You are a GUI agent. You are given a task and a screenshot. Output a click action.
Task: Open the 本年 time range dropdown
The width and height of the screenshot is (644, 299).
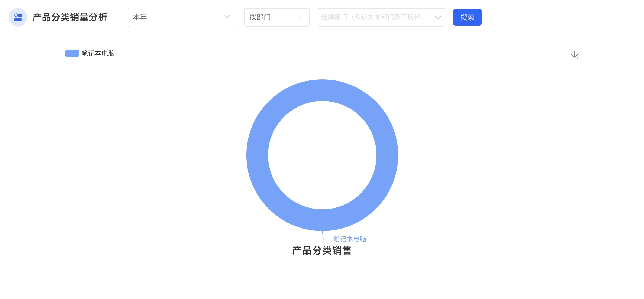tap(182, 17)
